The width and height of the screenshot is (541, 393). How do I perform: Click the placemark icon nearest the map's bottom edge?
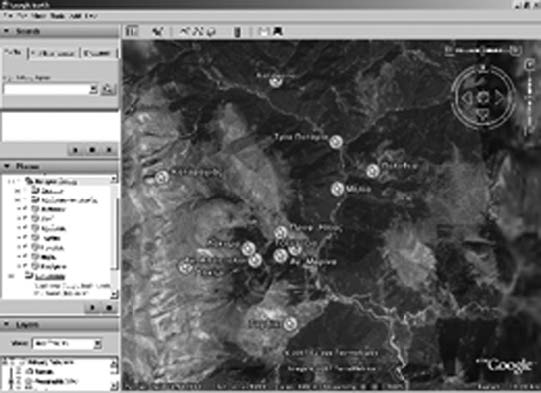290,324
